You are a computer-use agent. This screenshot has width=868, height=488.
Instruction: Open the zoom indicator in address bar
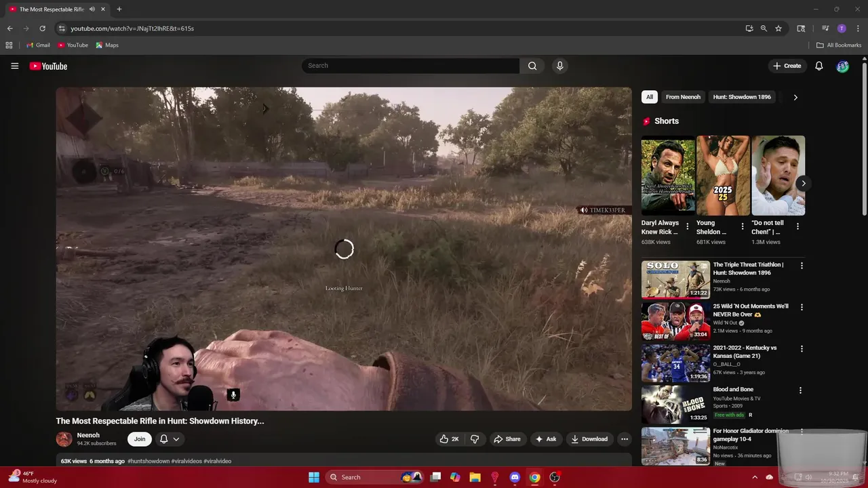pyautogui.click(x=764, y=28)
